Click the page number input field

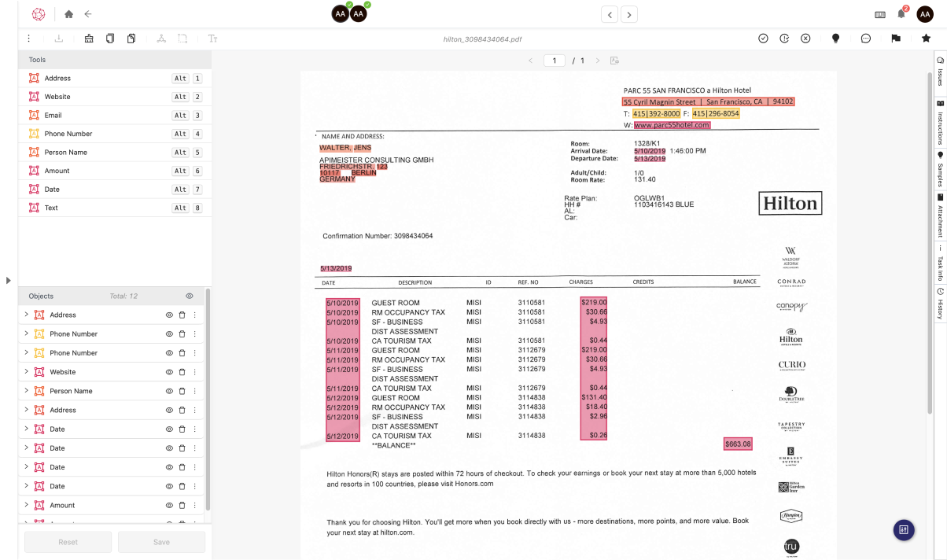coord(555,61)
